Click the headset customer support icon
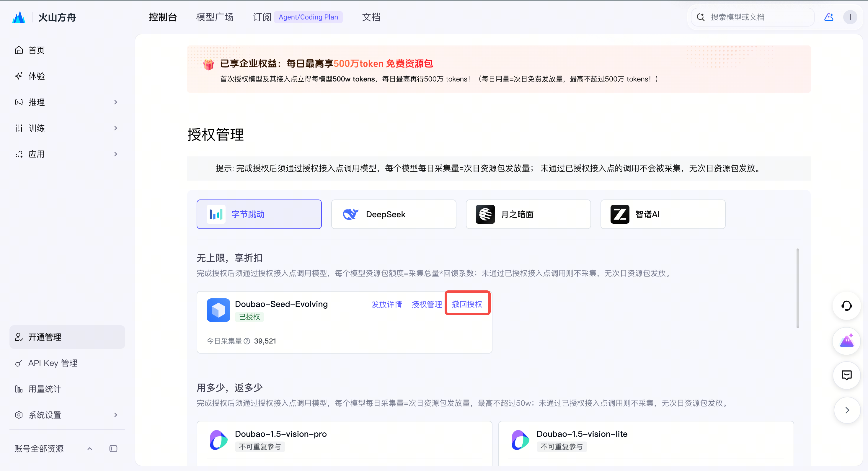This screenshot has height=471, width=868. (x=846, y=306)
